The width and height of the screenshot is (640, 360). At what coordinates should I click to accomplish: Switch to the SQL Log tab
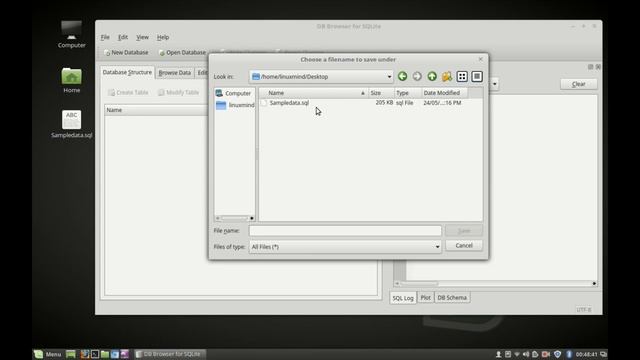(x=403, y=298)
